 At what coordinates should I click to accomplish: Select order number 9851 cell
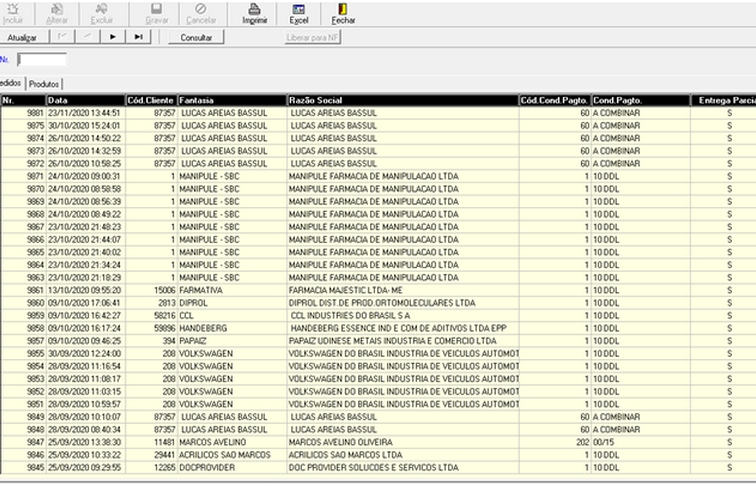click(x=24, y=404)
